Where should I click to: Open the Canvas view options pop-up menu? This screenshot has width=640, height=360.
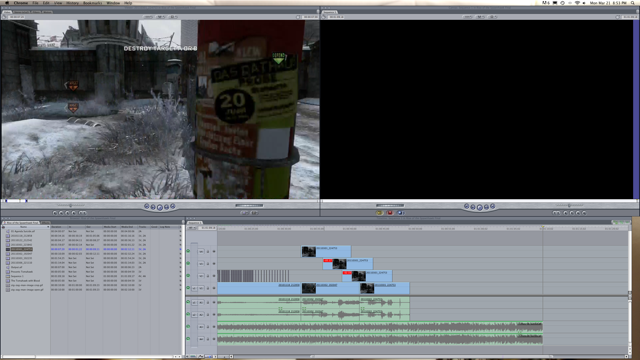tap(493, 17)
